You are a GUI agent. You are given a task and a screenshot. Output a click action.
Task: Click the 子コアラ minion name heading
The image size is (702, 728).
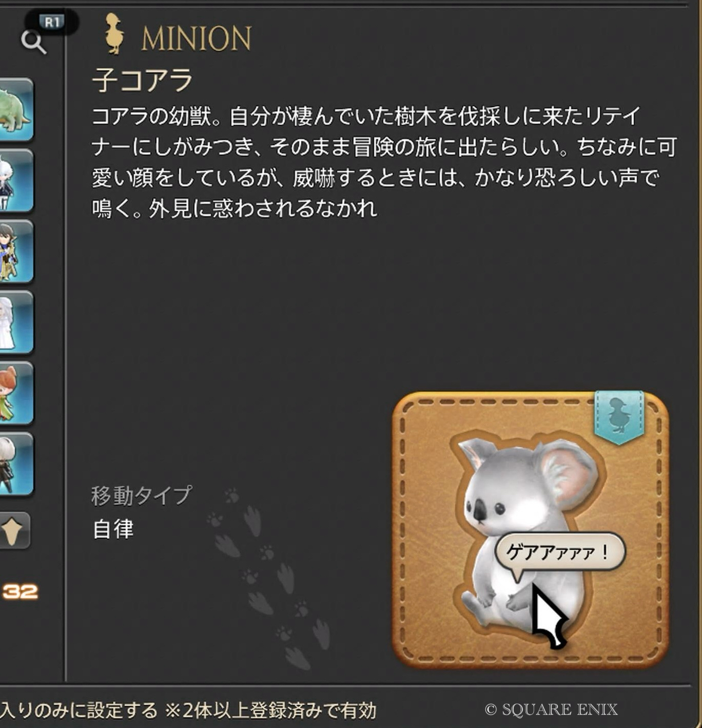tap(142, 81)
